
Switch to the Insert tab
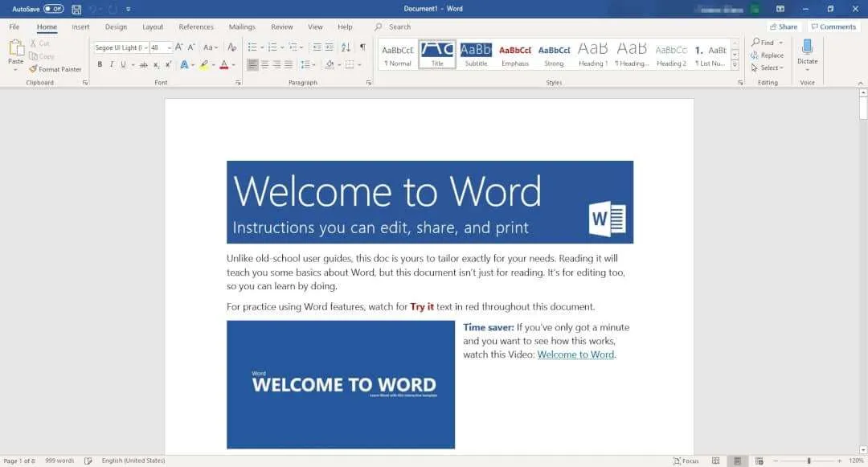click(x=80, y=27)
